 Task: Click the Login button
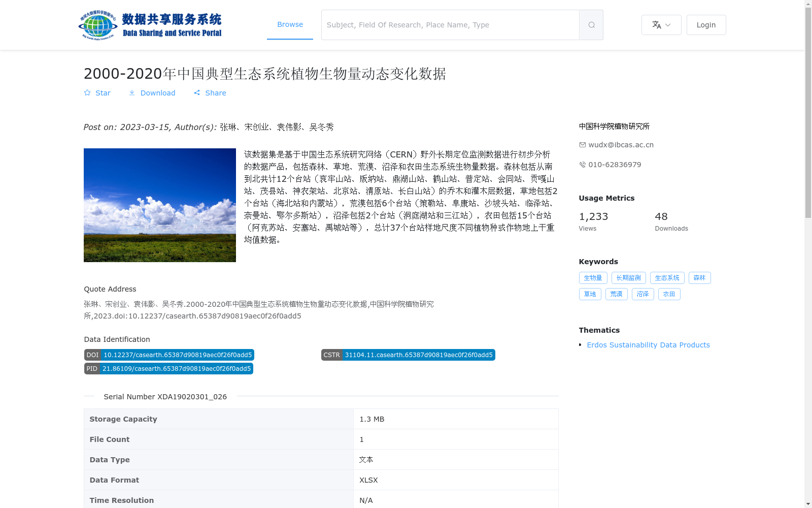tap(706, 25)
